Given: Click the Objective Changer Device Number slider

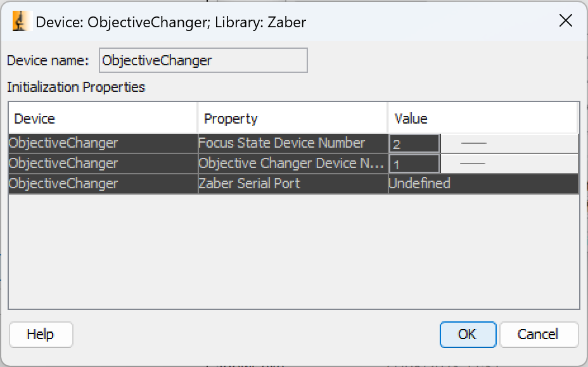Looking at the screenshot, I should [509, 164].
